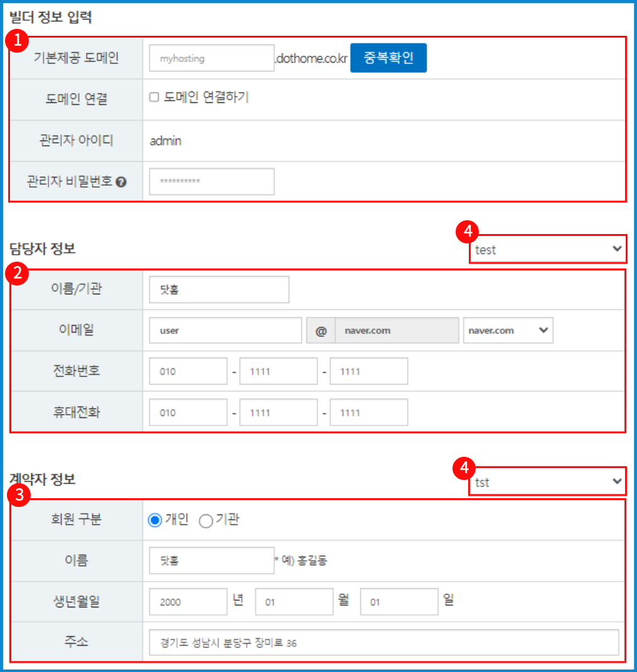Screen dimensions: 637x672
Task: Enable the 도메인 연결하기 checkbox
Action: (x=154, y=97)
